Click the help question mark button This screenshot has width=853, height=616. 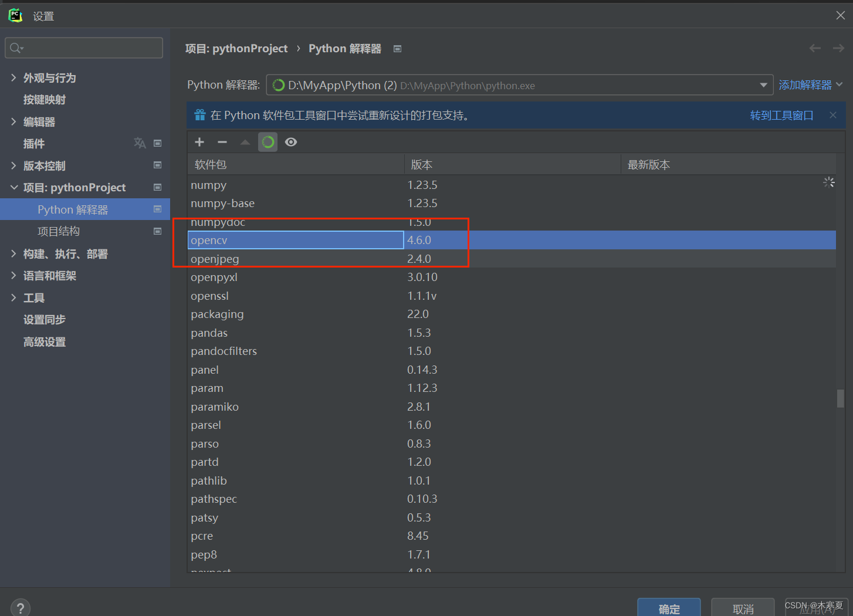21,608
